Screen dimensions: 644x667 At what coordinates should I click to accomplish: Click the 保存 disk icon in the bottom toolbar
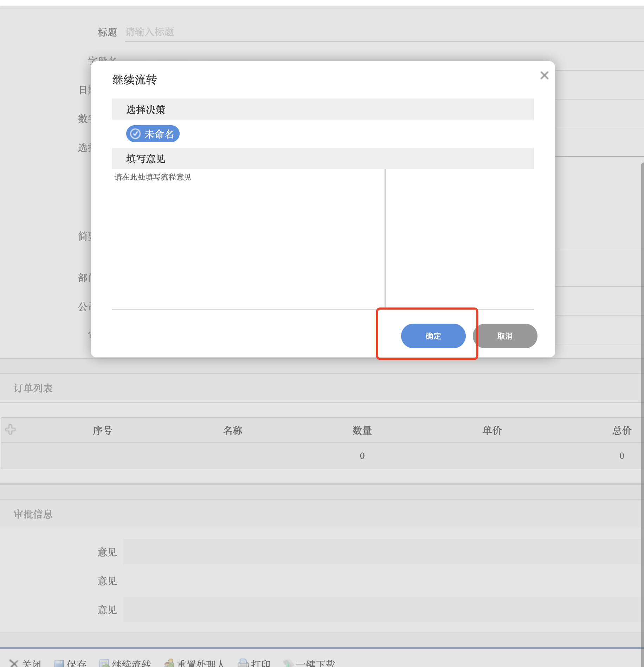tap(59, 663)
